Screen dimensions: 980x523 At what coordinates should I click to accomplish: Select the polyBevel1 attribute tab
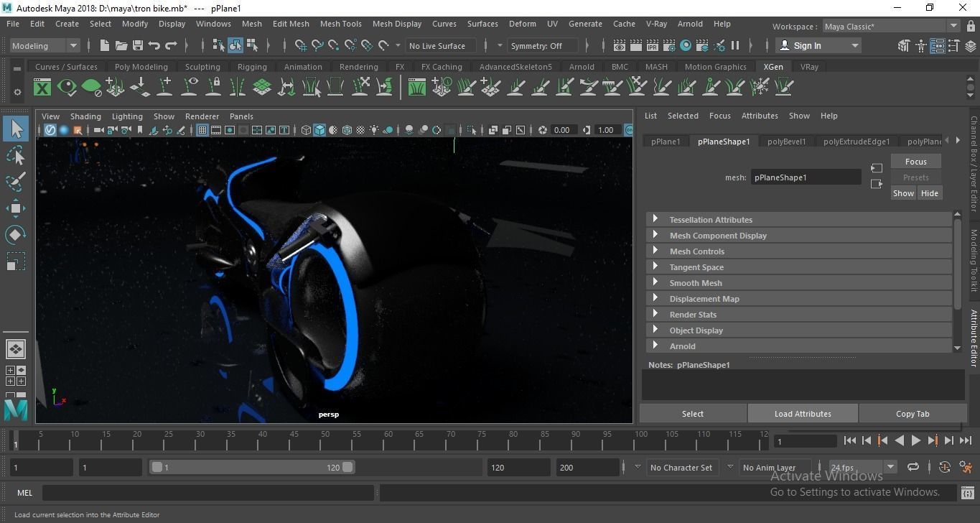point(786,142)
